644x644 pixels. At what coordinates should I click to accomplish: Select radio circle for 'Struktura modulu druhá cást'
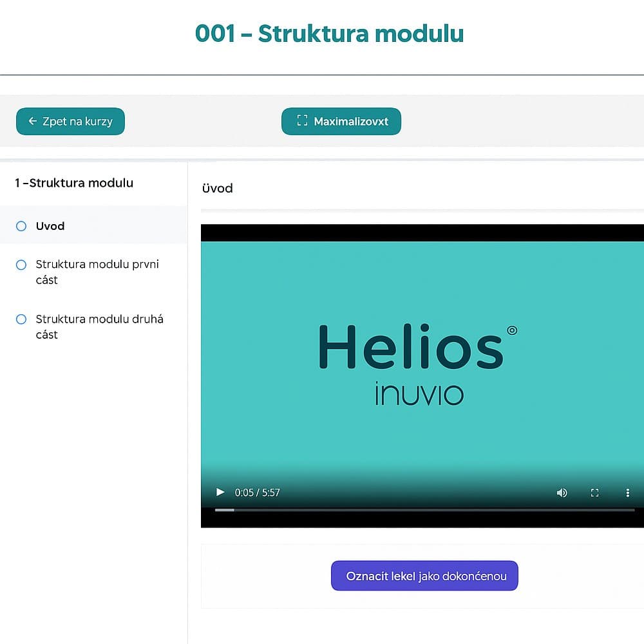click(x=21, y=319)
